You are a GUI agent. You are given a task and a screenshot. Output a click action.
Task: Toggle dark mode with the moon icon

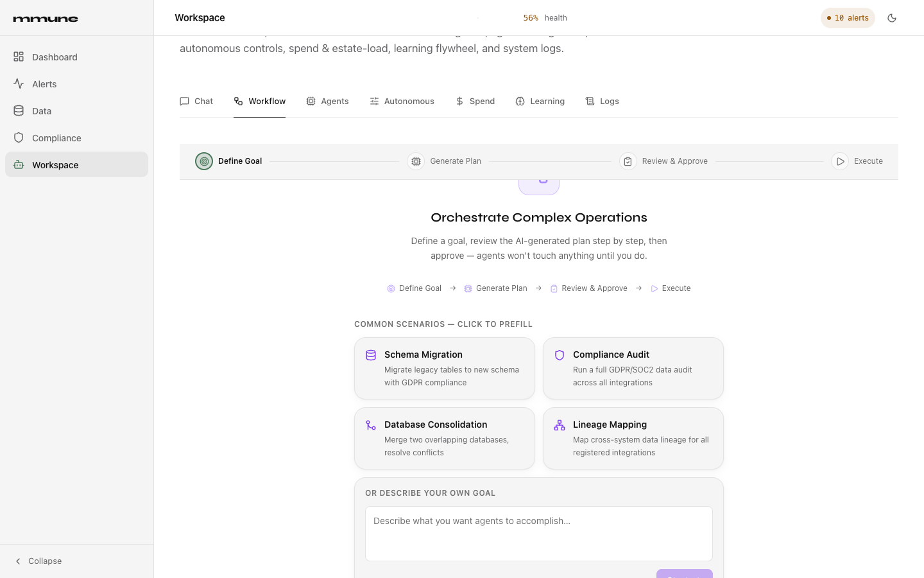[x=892, y=18]
